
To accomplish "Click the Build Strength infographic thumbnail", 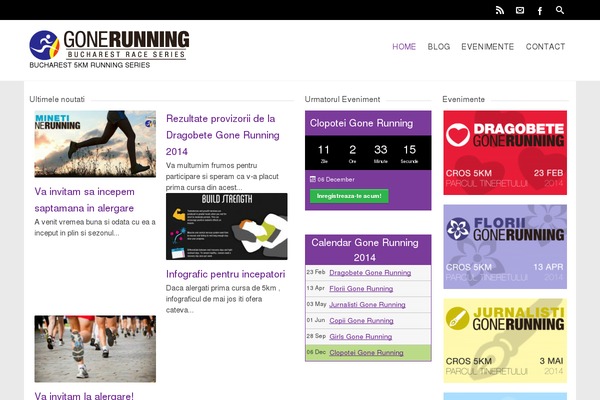I will coord(226,226).
